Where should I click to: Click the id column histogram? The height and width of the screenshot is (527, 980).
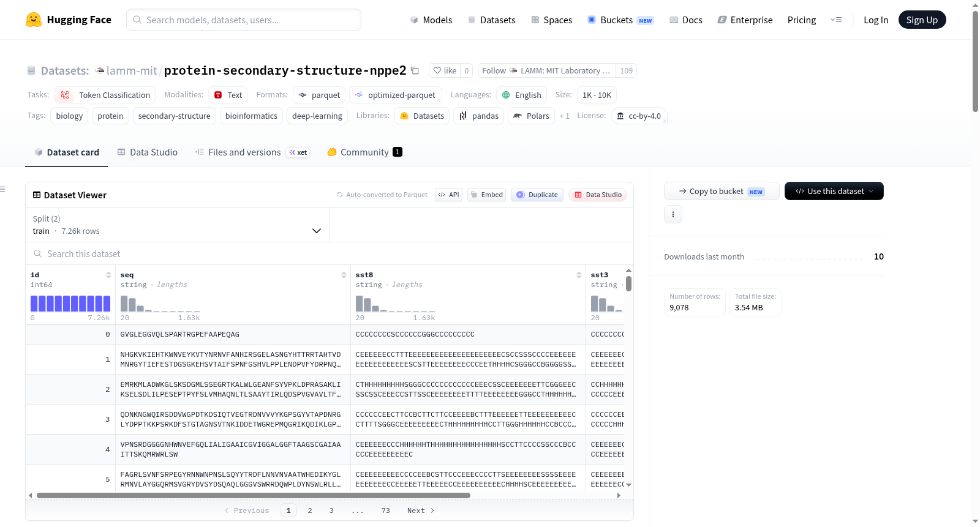[70, 304]
